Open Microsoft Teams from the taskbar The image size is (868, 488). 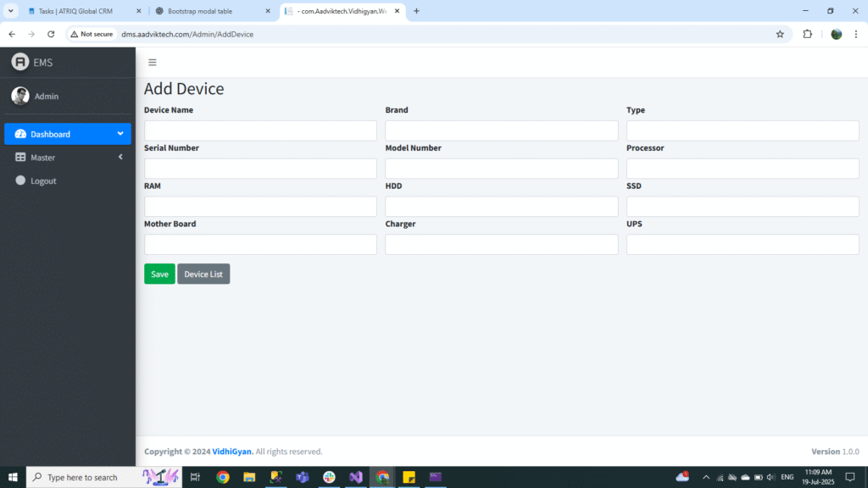pyautogui.click(x=302, y=477)
